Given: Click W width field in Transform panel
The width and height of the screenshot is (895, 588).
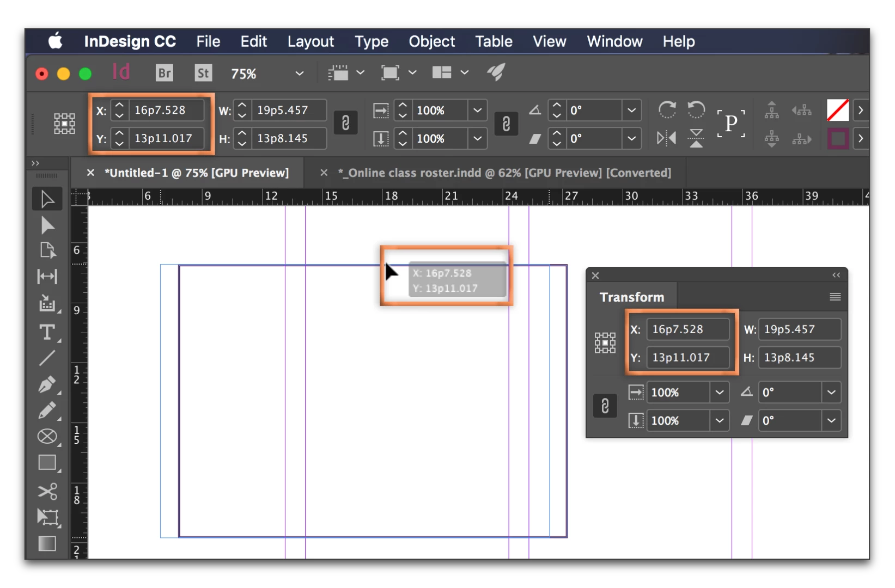Looking at the screenshot, I should tap(799, 329).
